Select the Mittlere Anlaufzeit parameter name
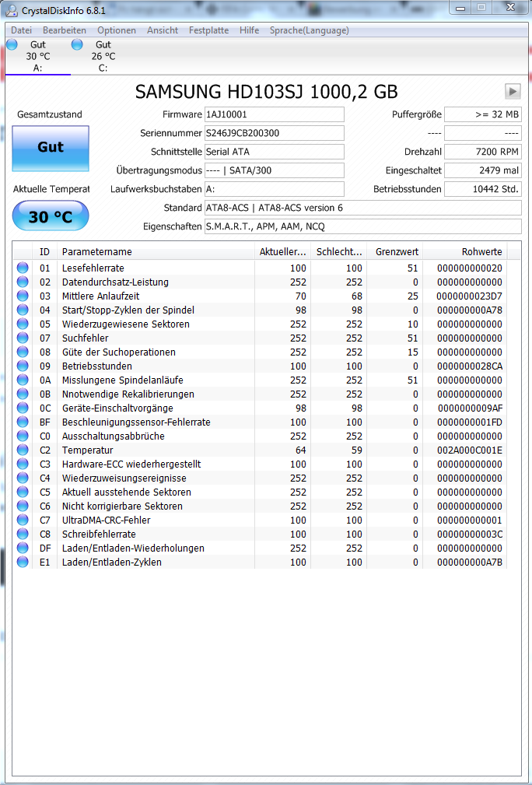 click(100, 296)
